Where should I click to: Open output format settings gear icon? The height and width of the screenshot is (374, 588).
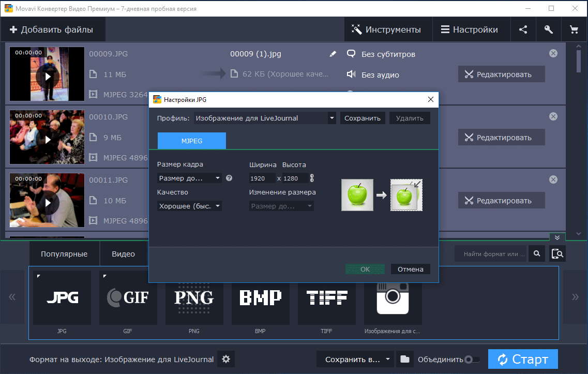click(x=226, y=359)
